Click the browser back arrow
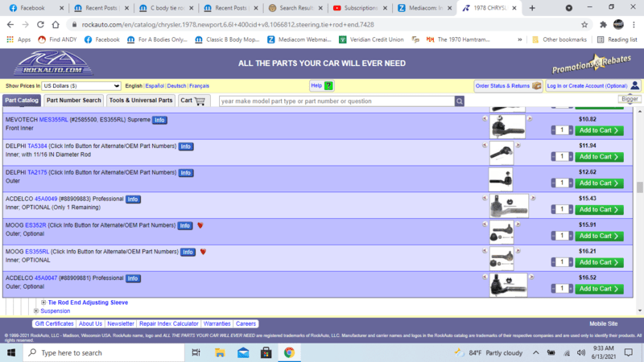This screenshot has width=644, height=362. 10,25
